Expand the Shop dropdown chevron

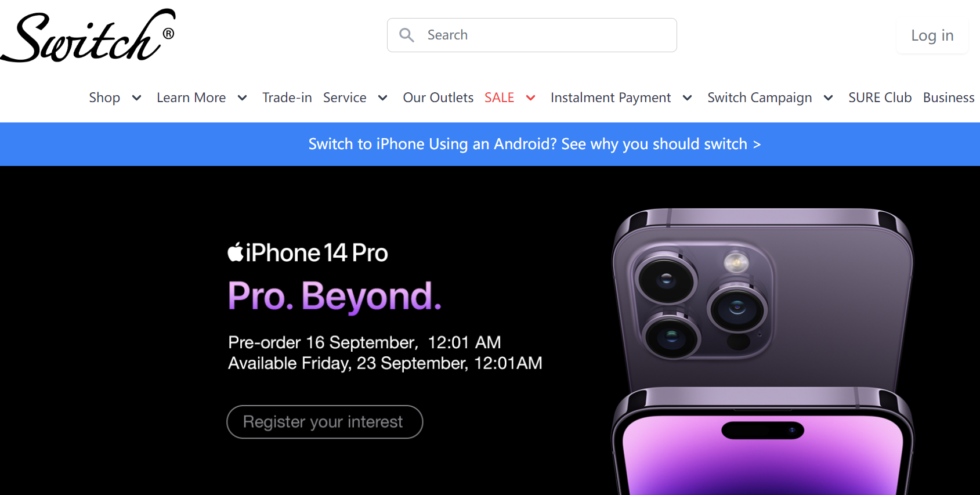137,98
